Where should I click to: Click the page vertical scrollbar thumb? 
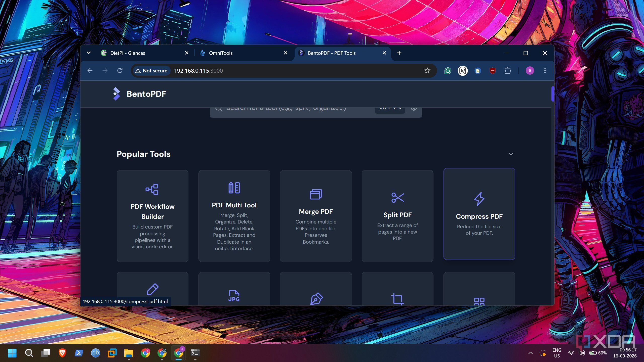(x=552, y=94)
